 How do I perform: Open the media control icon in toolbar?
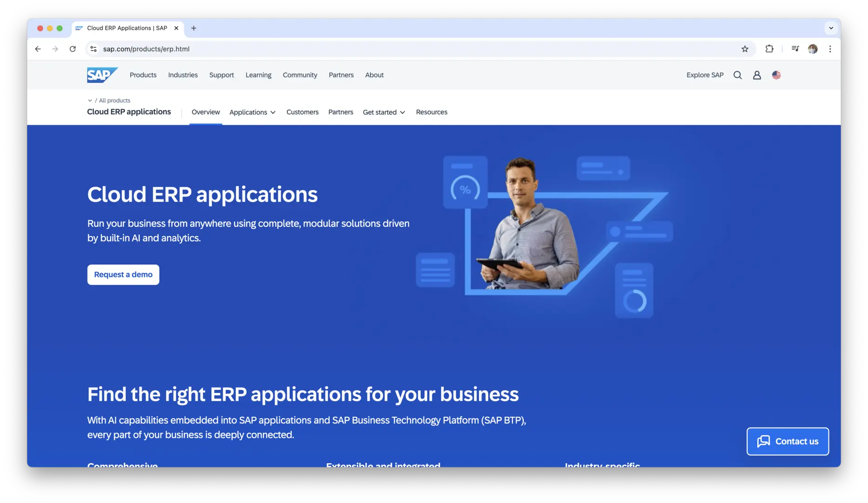click(x=795, y=49)
